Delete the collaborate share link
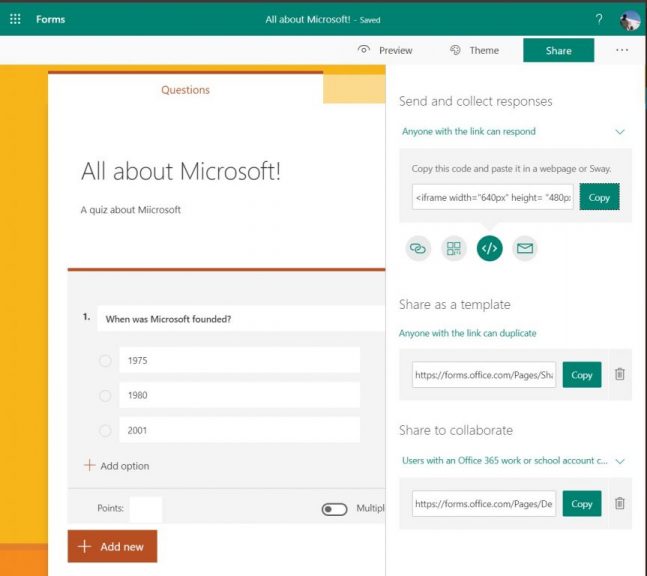Viewport: 647px width, 576px height. pyautogui.click(x=619, y=503)
